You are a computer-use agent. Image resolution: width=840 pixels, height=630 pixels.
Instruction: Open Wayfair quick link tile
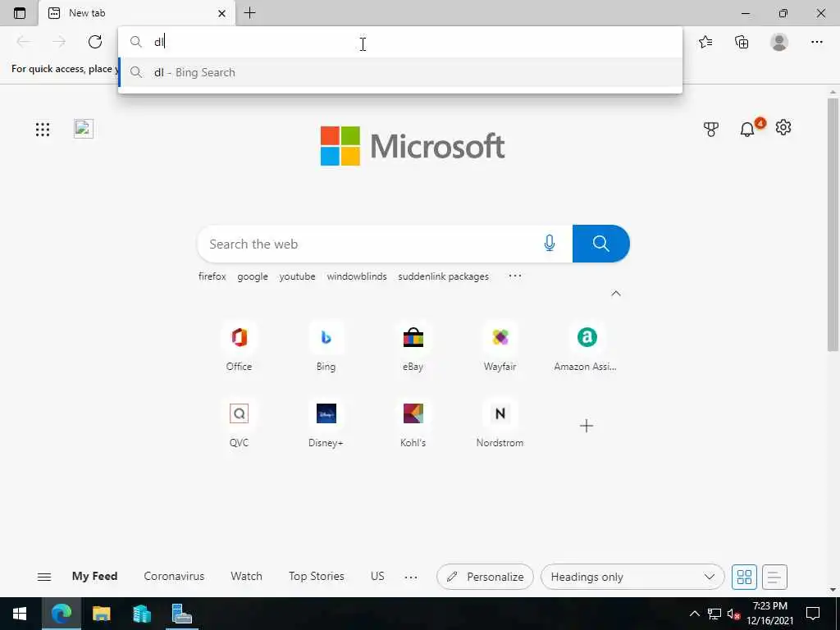(x=500, y=348)
